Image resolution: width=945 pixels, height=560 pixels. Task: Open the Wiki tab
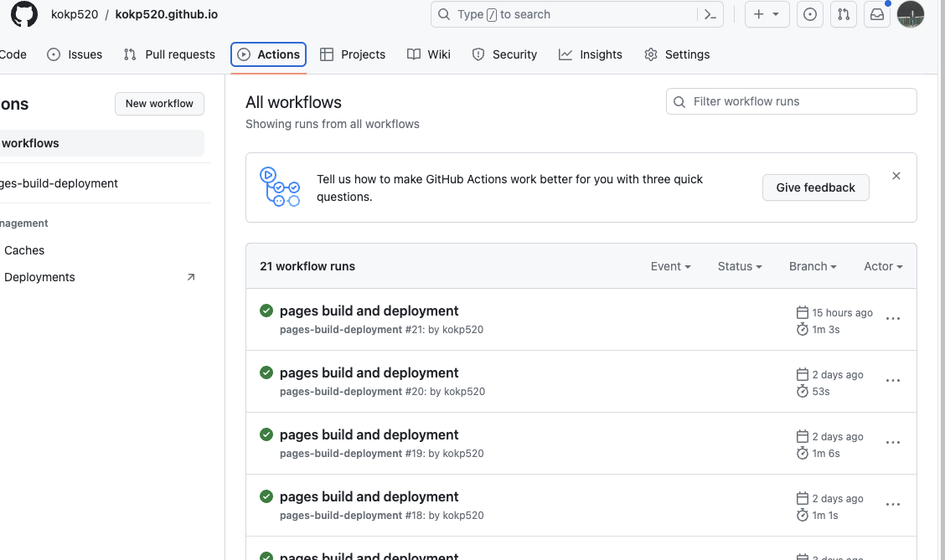click(429, 54)
